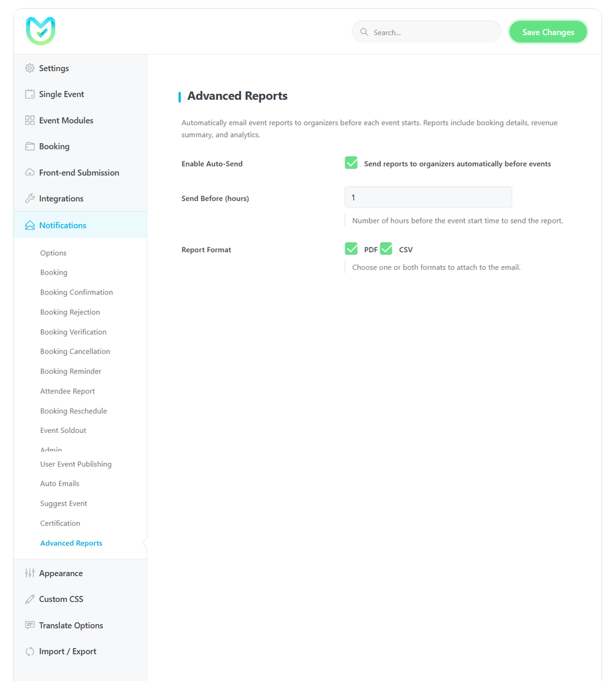The image size is (616, 681).
Task: Toggle the Enable Auto-Send checkbox
Action: click(x=352, y=163)
